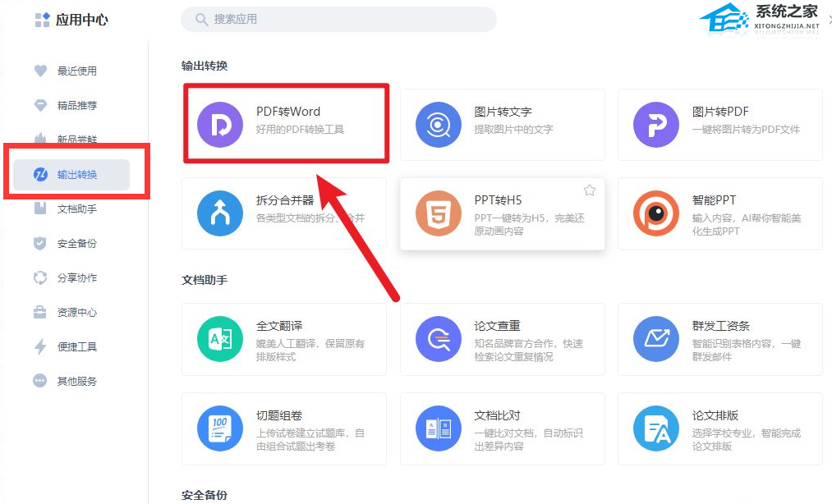Click the ellipsis icon beside 其他服务
Screen dimensions: 832x504
(40, 381)
